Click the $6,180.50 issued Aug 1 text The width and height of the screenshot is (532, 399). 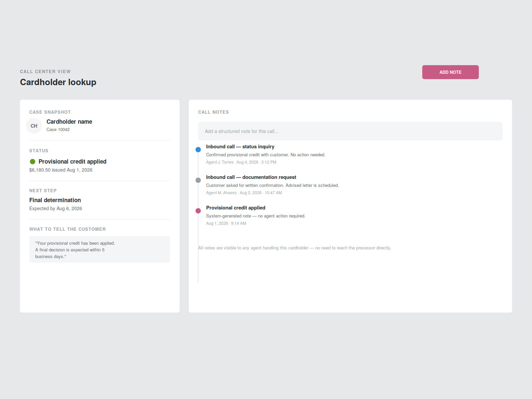coord(61,170)
